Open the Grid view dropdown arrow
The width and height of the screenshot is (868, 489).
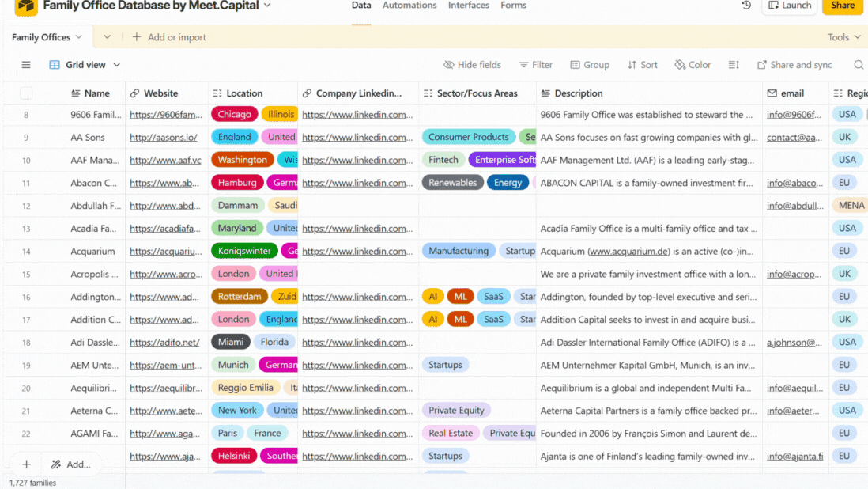tap(117, 65)
